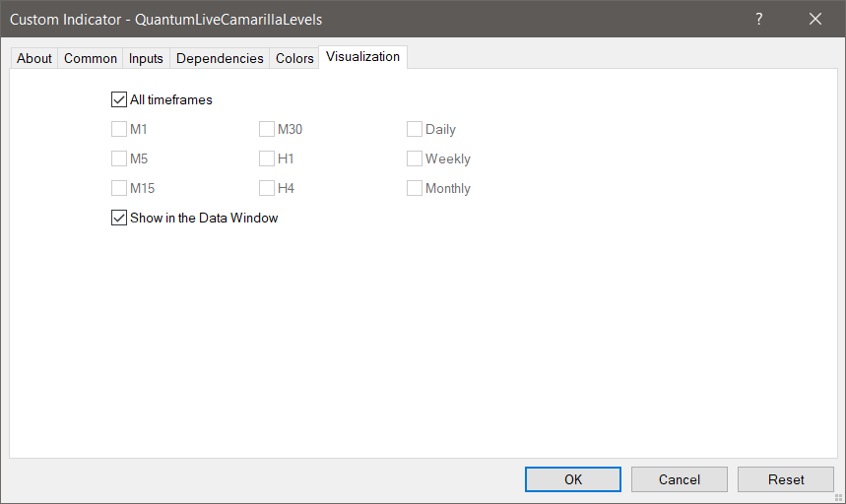
Task: Toggle Show in the Data Window
Action: pyautogui.click(x=119, y=218)
